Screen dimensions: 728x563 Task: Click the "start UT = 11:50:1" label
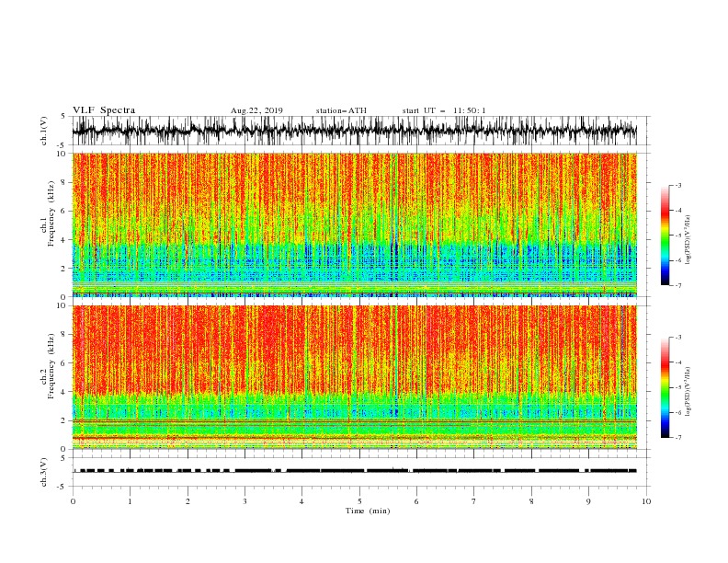point(444,110)
